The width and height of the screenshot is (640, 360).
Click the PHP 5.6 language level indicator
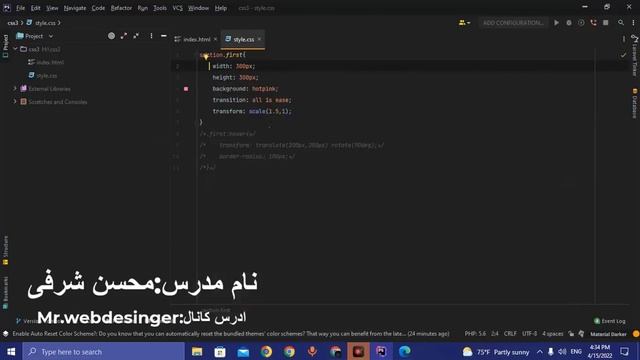(475, 333)
